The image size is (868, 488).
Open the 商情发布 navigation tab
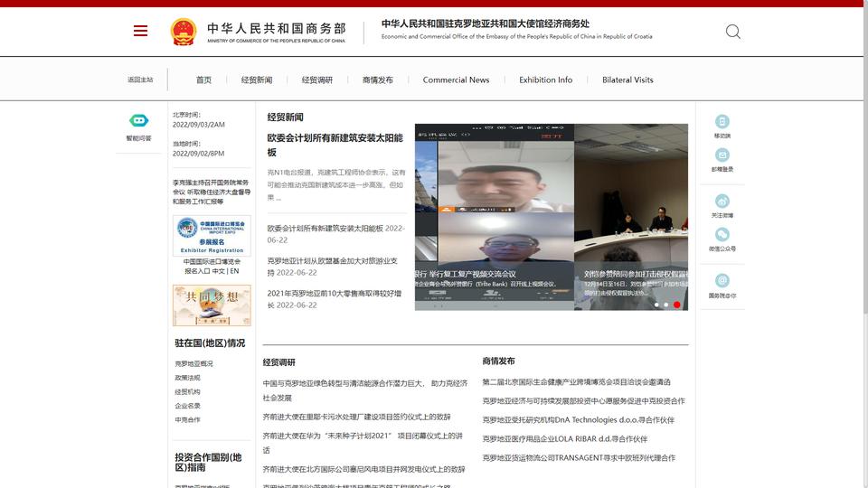coord(378,80)
